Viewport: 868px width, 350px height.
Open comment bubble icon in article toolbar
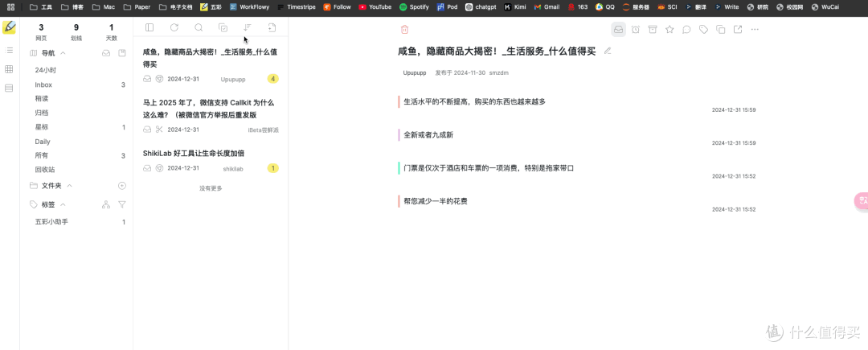[686, 29]
